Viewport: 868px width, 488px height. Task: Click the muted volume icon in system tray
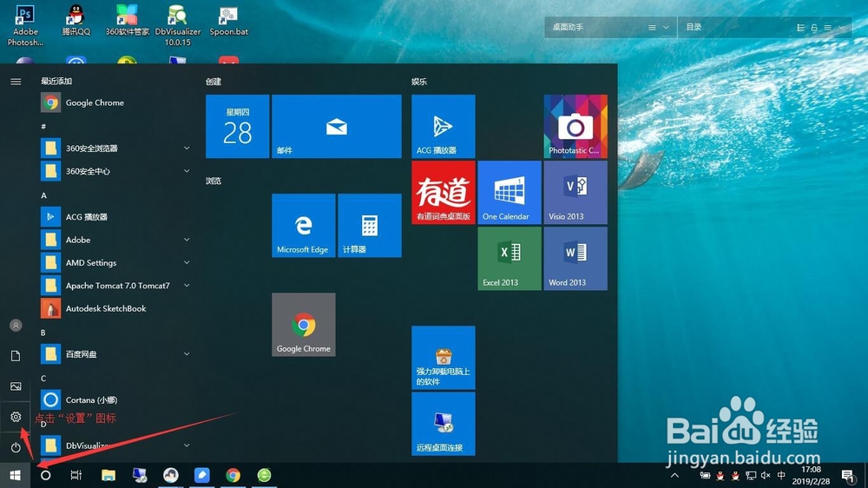pyautogui.click(x=766, y=475)
